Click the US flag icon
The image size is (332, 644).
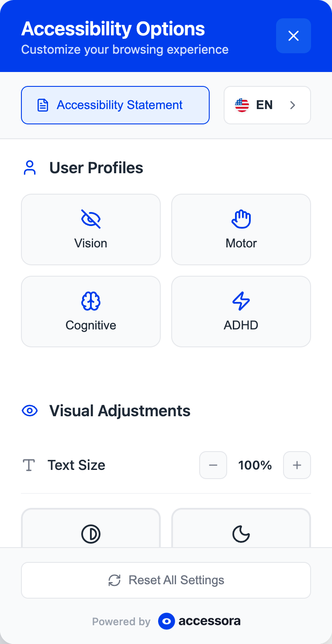(242, 105)
